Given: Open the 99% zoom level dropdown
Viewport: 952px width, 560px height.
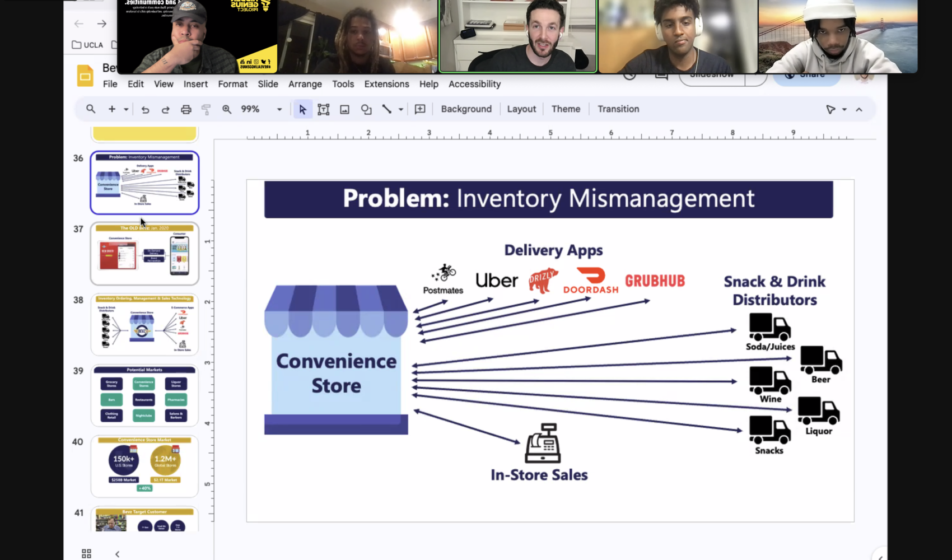Looking at the screenshot, I should click(279, 110).
